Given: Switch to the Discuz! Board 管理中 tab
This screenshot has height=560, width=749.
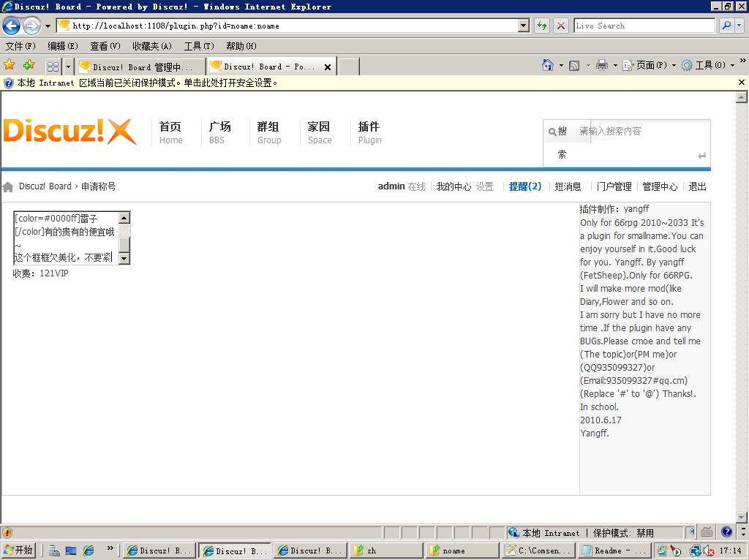Looking at the screenshot, I should (x=141, y=67).
